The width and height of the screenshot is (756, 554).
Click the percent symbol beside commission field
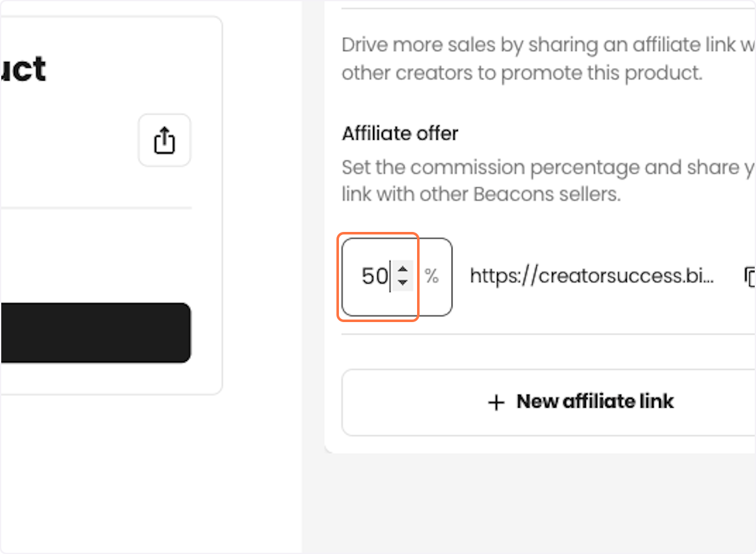(432, 275)
